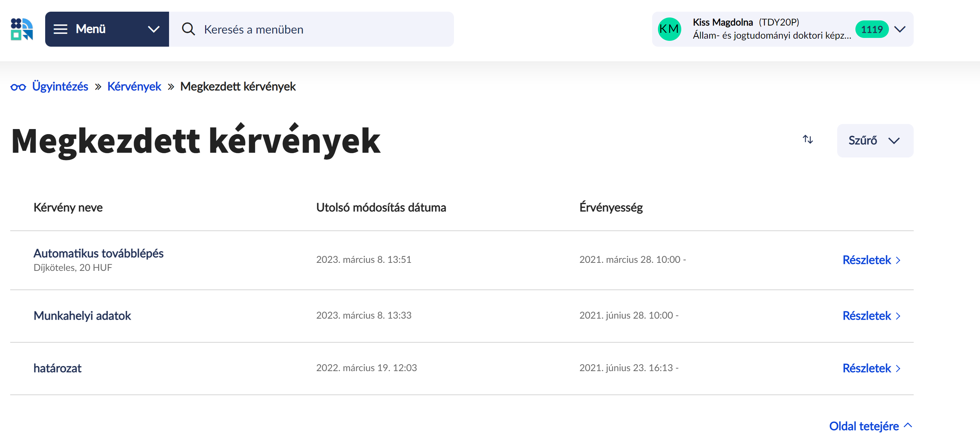Viewport: 980px width, 440px height.
Task: Click the KM avatar circle
Action: (669, 29)
